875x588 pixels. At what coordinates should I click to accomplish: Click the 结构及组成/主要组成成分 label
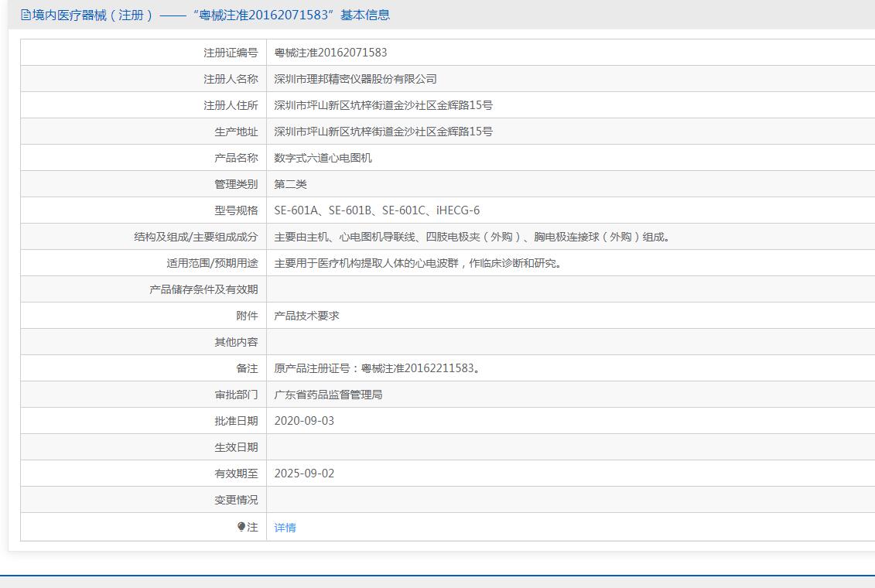point(196,237)
